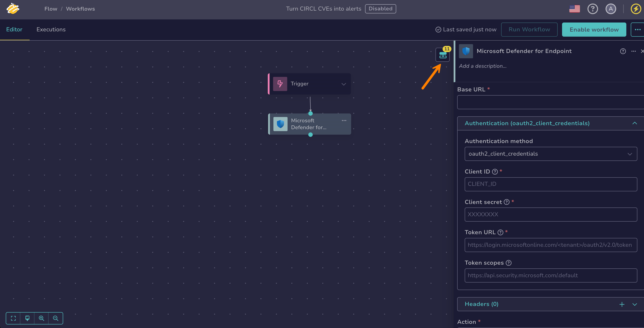Open the user account avatar A
The image size is (644, 328).
tap(610, 9)
